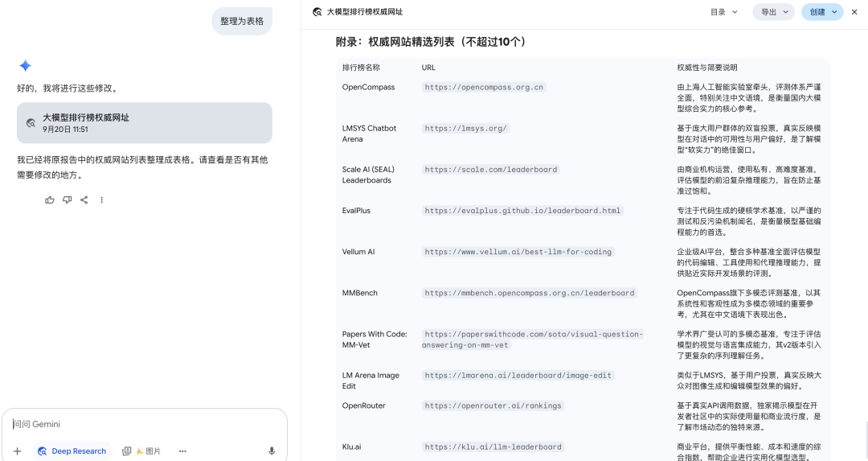Close the report side panel

(x=854, y=11)
